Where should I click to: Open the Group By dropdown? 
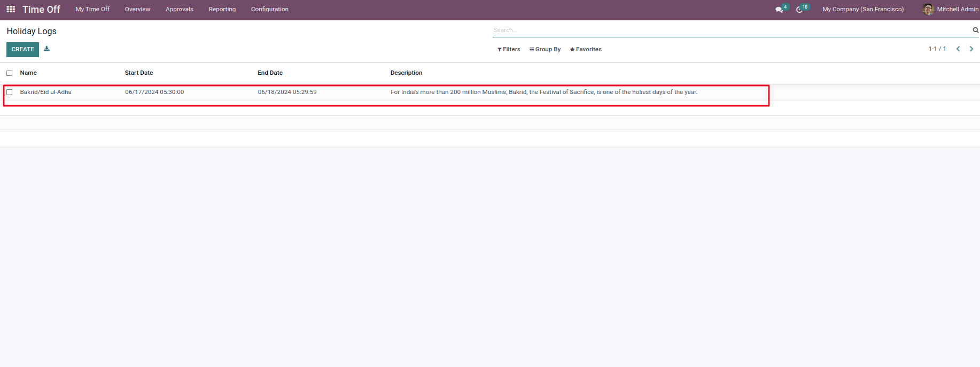pos(545,49)
